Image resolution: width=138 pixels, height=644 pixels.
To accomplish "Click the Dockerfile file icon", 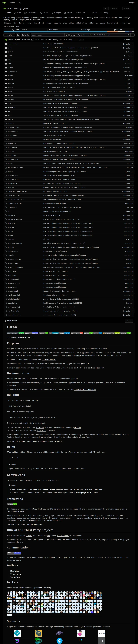I will click(x=6, y=215).
